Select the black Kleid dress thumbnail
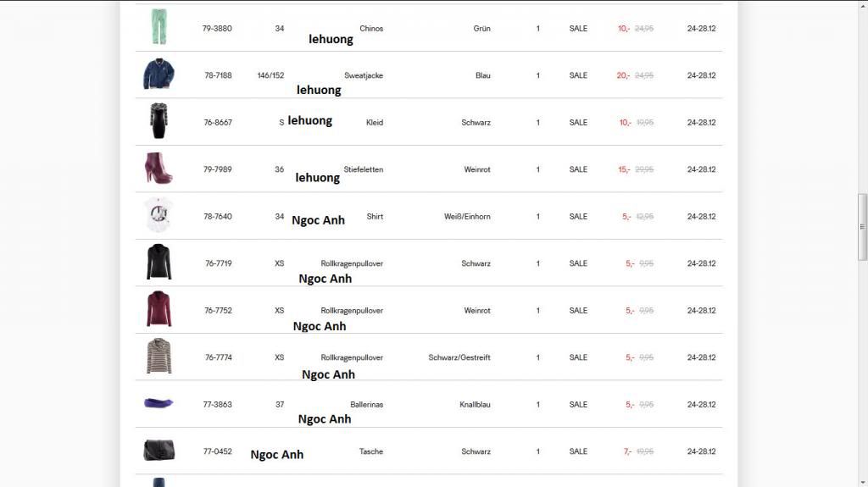 159,122
